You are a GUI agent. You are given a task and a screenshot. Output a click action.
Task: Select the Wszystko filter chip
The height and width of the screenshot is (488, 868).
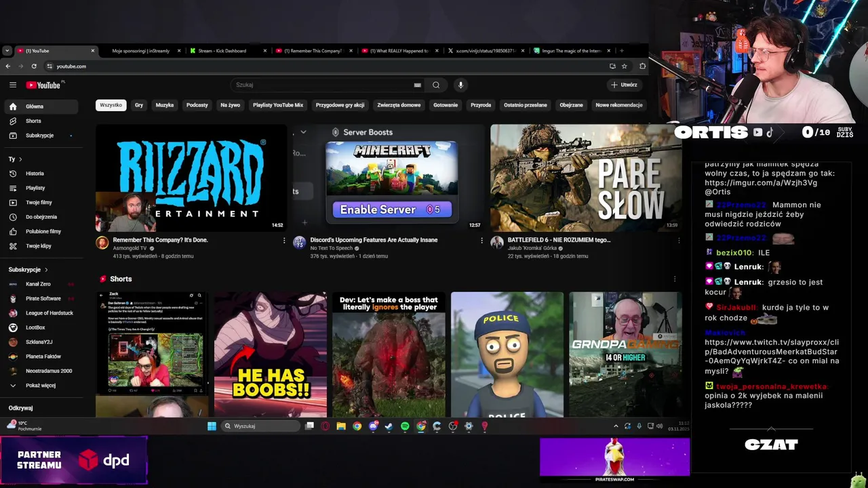point(111,105)
